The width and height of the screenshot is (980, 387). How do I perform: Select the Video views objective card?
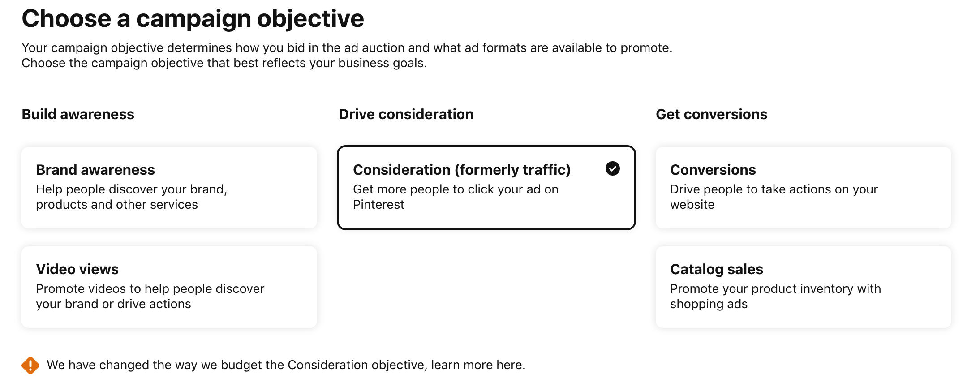pyautogui.click(x=169, y=287)
